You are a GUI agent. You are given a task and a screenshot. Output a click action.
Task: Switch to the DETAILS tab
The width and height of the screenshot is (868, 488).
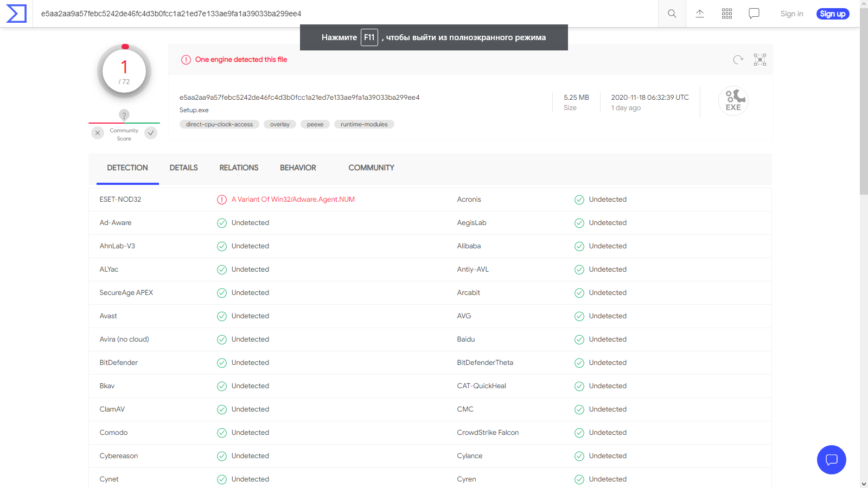[183, 168]
